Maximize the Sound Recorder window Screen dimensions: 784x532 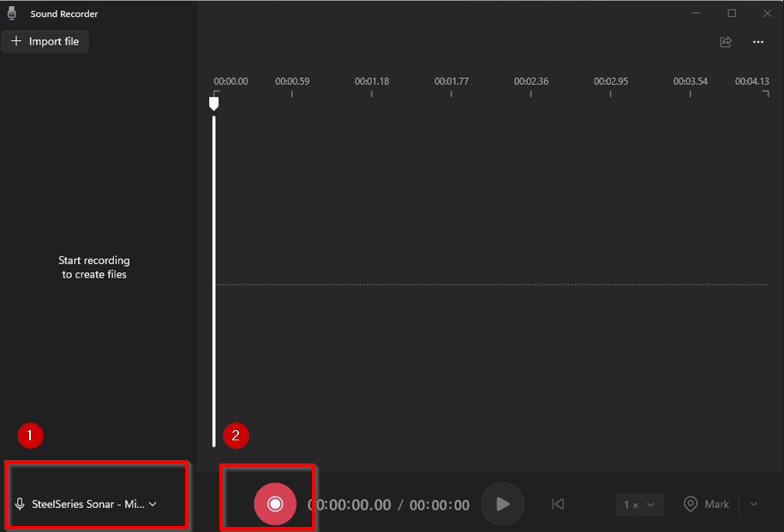point(732,13)
